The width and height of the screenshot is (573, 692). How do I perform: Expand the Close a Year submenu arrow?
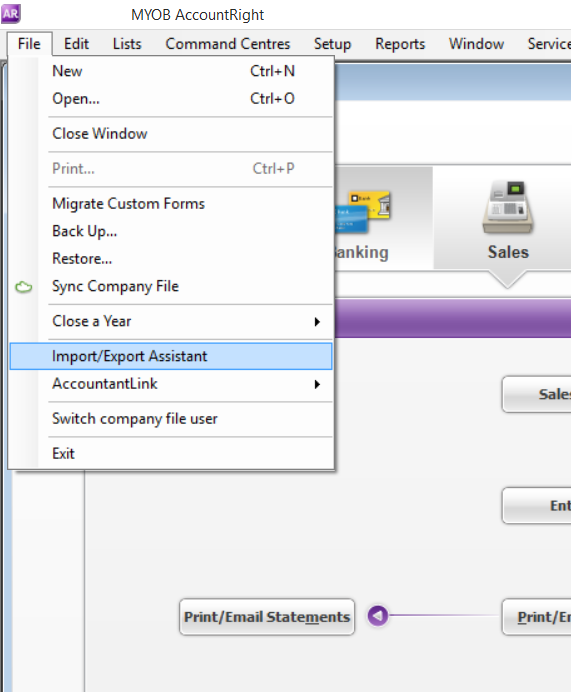click(x=317, y=322)
